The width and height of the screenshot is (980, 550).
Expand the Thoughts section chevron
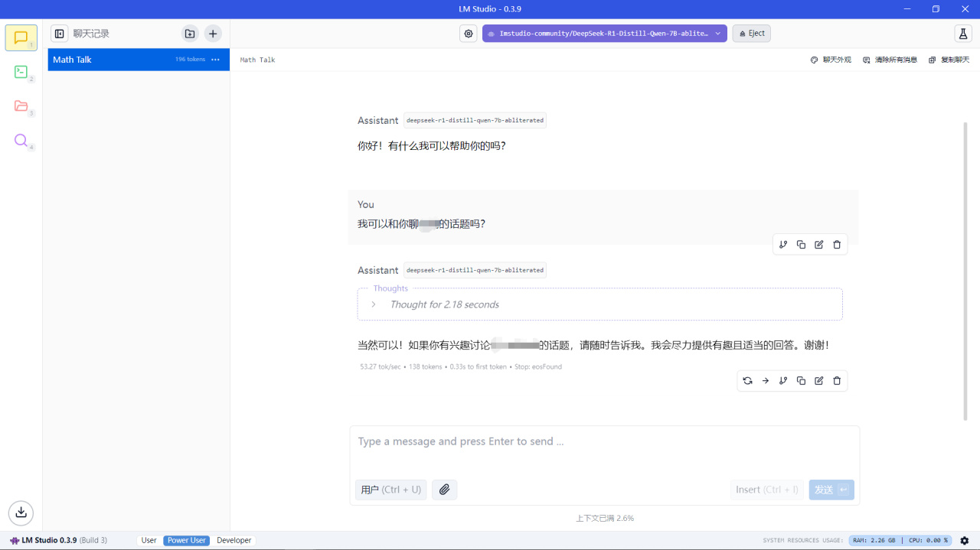click(374, 304)
